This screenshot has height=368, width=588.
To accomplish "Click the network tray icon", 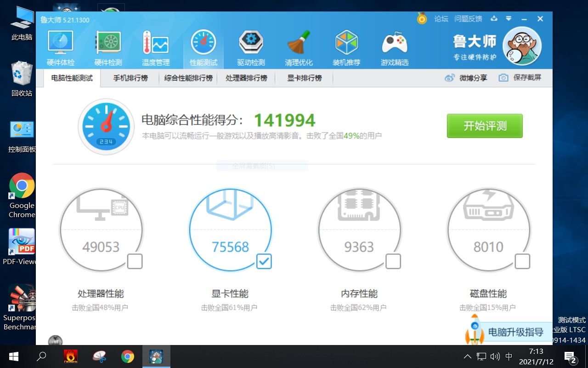I will pyautogui.click(x=481, y=356).
